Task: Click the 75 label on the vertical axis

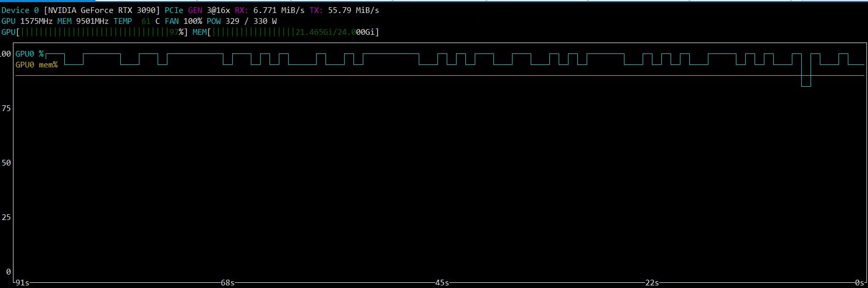Action: coord(6,108)
